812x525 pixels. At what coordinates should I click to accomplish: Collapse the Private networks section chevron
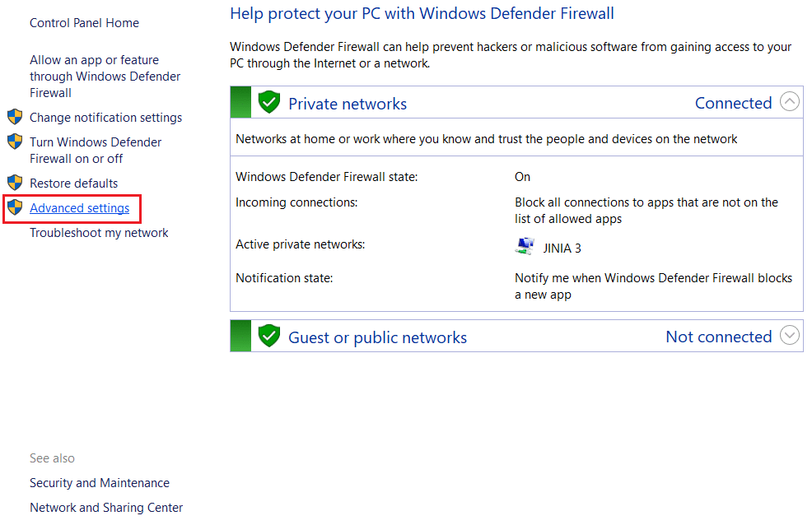[x=790, y=101]
